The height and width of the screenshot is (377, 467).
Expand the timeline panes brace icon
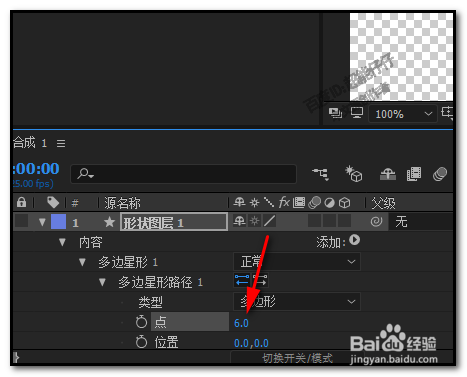tap(16, 358)
